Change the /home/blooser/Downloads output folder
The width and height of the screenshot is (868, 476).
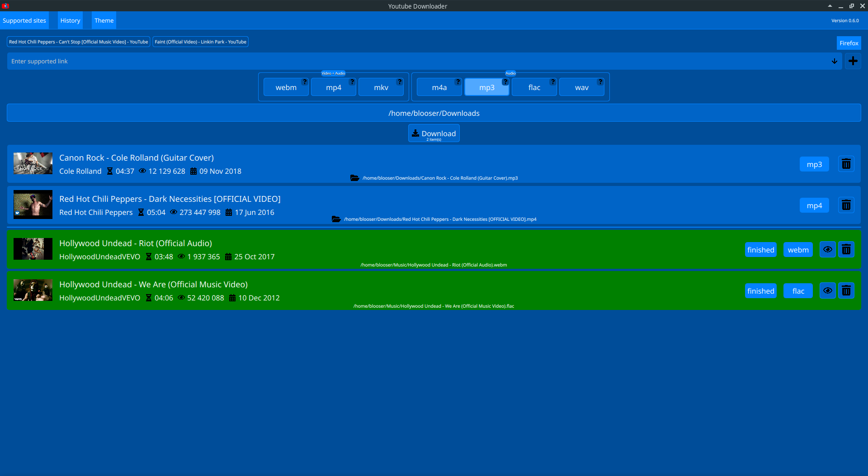(x=434, y=113)
